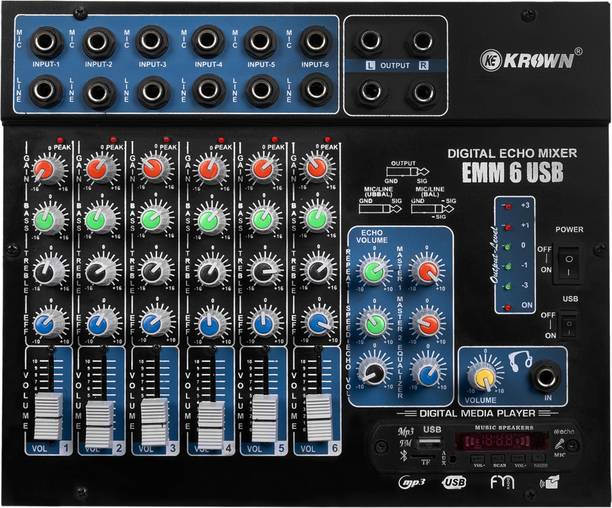Click the SCAN button on media player
The width and height of the screenshot is (612, 508).
coord(498,459)
